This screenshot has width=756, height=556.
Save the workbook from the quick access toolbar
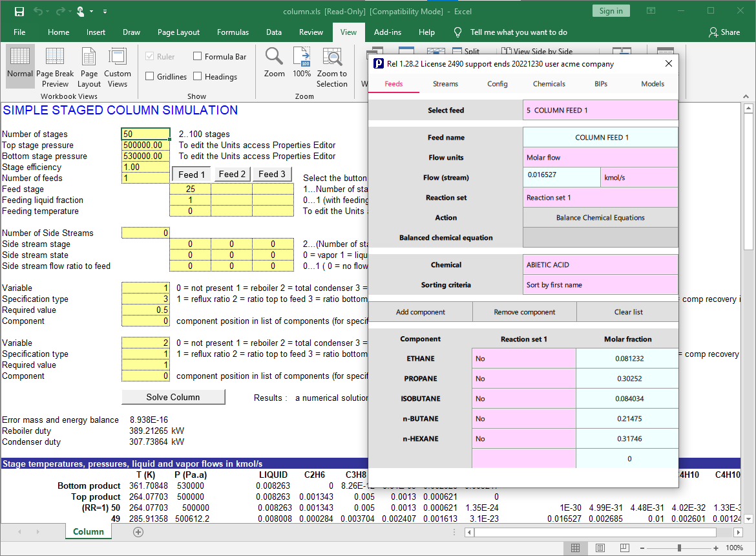click(19, 11)
